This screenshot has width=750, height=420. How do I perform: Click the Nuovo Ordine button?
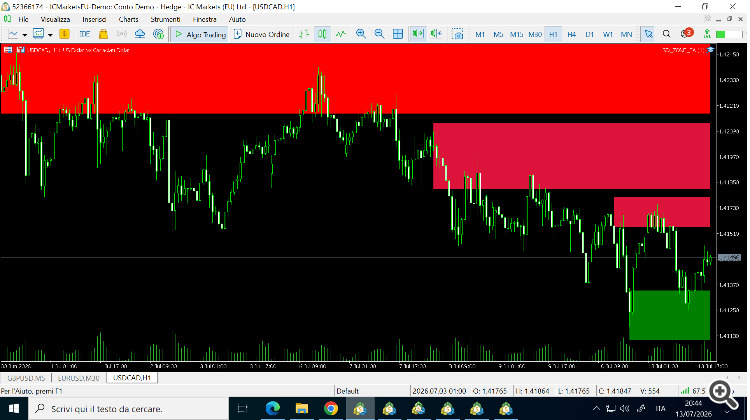click(x=262, y=34)
